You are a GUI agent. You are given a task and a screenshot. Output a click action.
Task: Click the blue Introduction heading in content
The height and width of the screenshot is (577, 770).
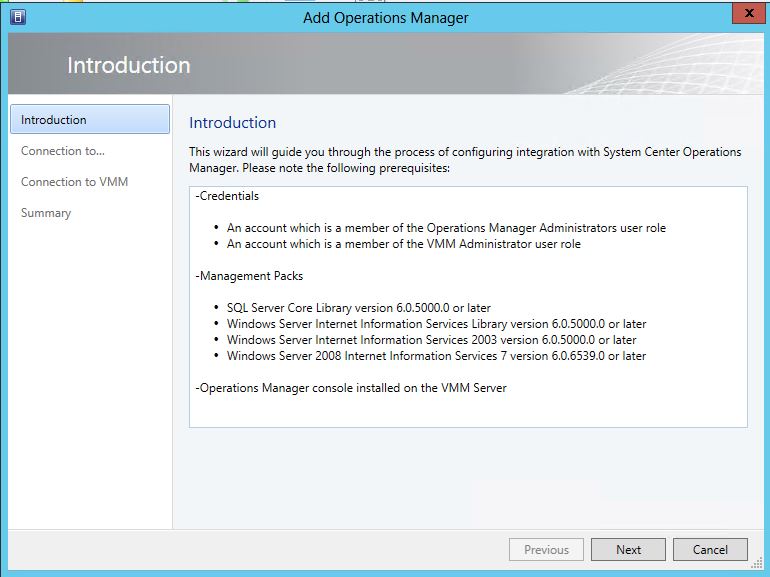[232, 123]
